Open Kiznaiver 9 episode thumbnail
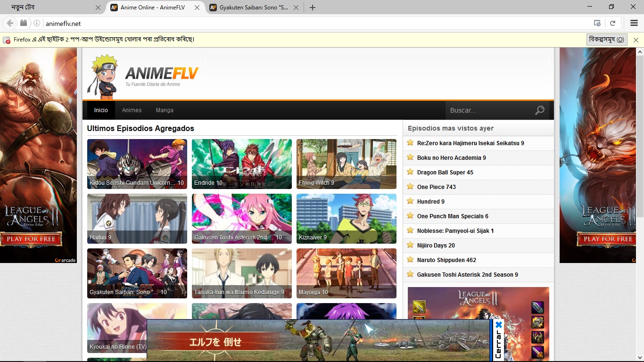Screen dimensions: 644x362 (x=347, y=219)
